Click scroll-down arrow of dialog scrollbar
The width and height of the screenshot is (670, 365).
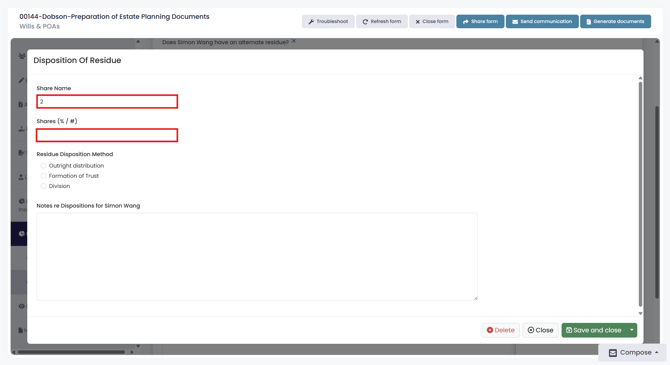[x=640, y=313]
